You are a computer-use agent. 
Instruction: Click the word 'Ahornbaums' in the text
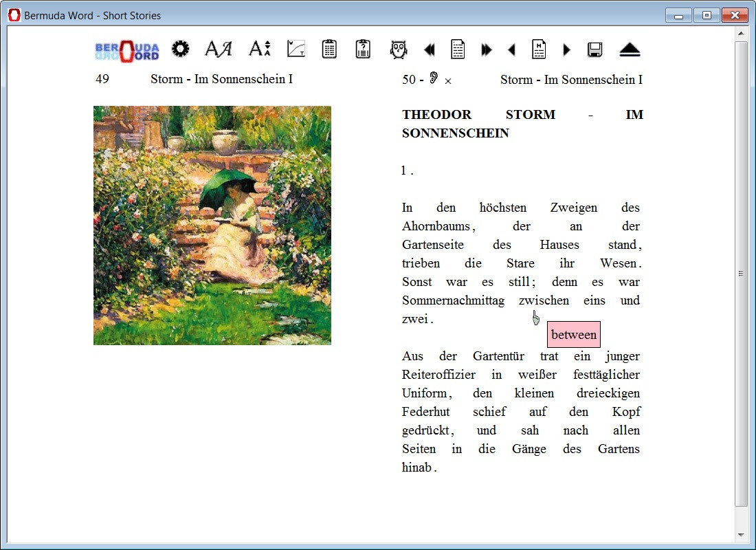tap(436, 226)
